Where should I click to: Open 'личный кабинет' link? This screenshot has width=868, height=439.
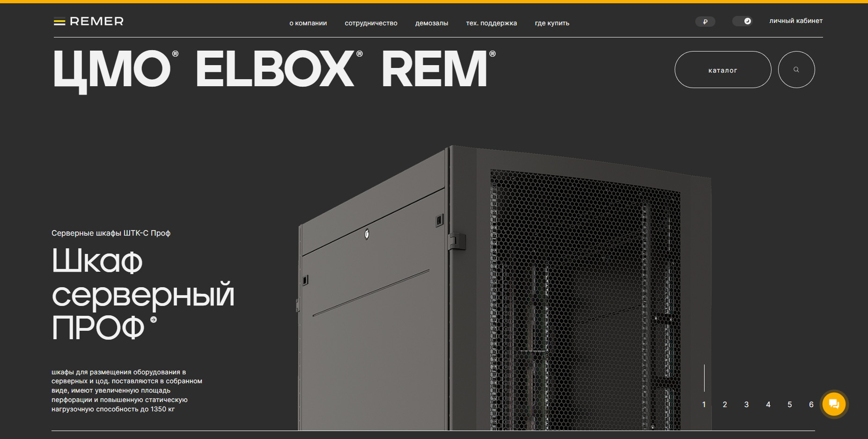click(796, 21)
